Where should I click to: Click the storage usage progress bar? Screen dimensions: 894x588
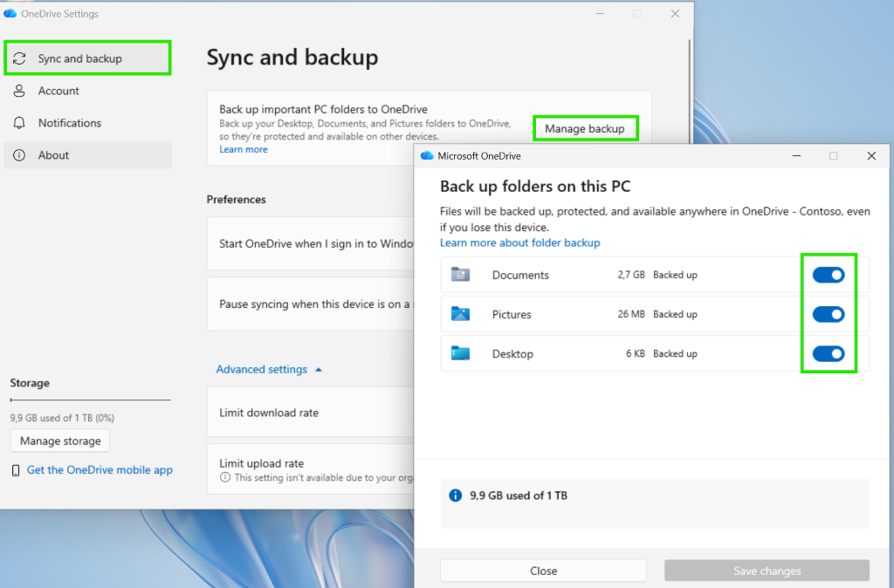[x=90, y=400]
